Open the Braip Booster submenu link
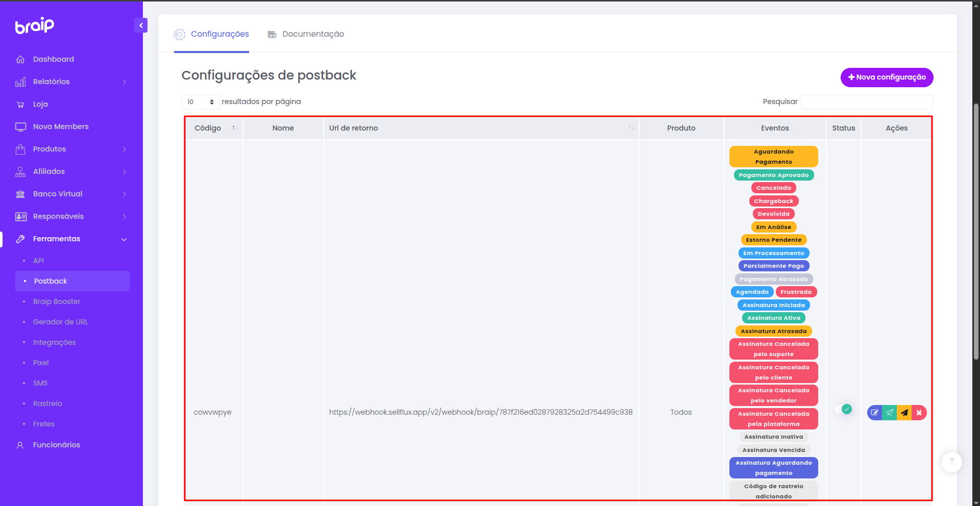This screenshot has height=506, width=980. click(x=57, y=301)
